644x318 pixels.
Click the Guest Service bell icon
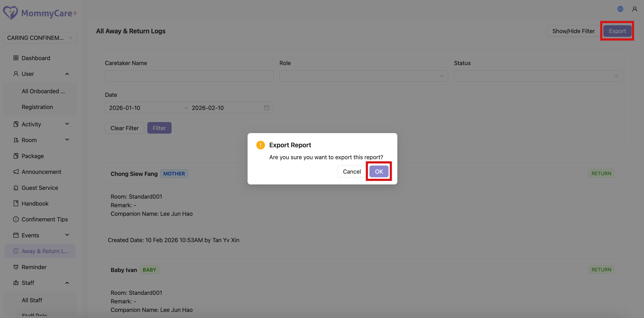pos(16,188)
